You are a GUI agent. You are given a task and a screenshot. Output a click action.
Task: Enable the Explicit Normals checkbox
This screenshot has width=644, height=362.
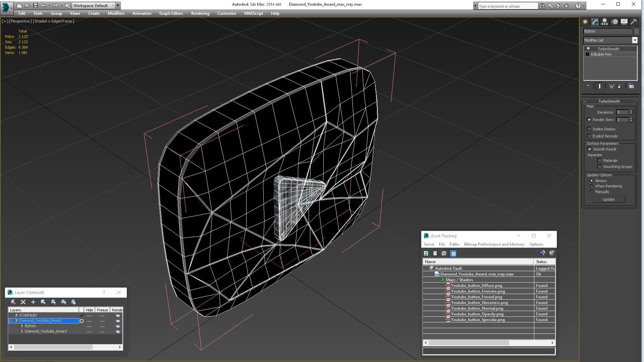[x=589, y=136]
